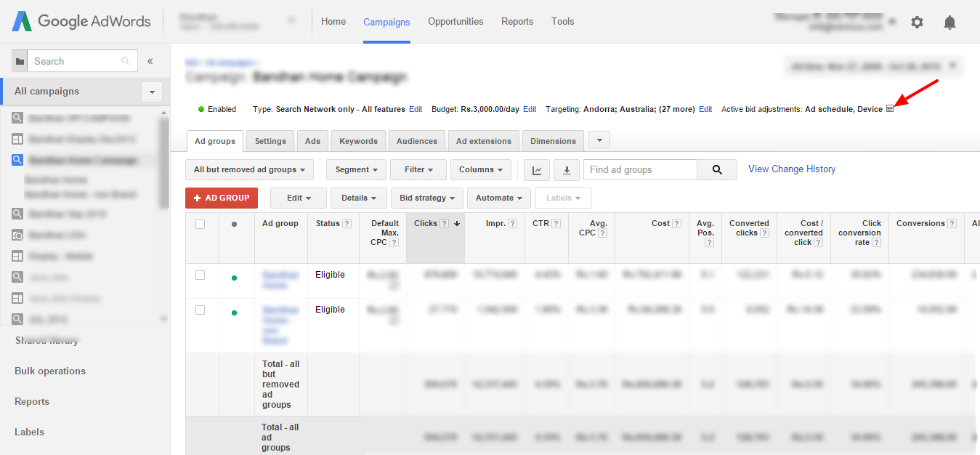The width and height of the screenshot is (980, 455).
Task: Click the magnifier in sidebar search
Action: tap(126, 61)
